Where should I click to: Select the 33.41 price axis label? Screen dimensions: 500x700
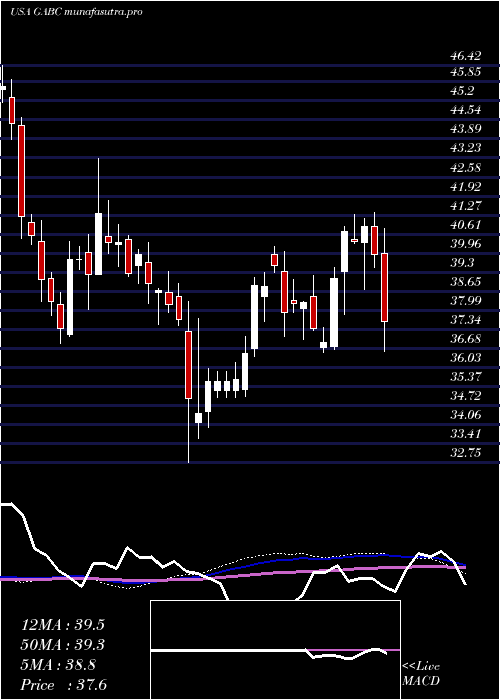pos(466,434)
